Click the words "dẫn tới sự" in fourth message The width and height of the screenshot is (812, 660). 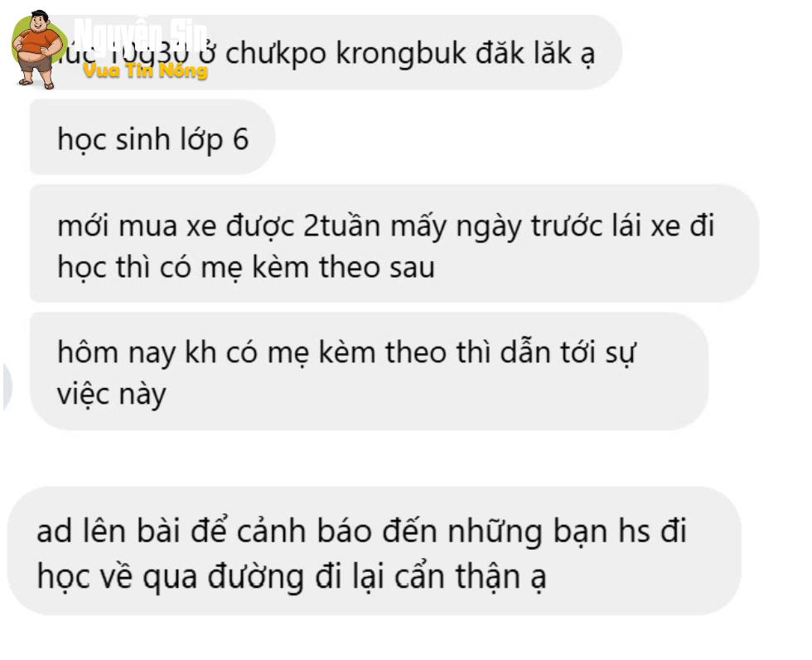[x=568, y=353]
